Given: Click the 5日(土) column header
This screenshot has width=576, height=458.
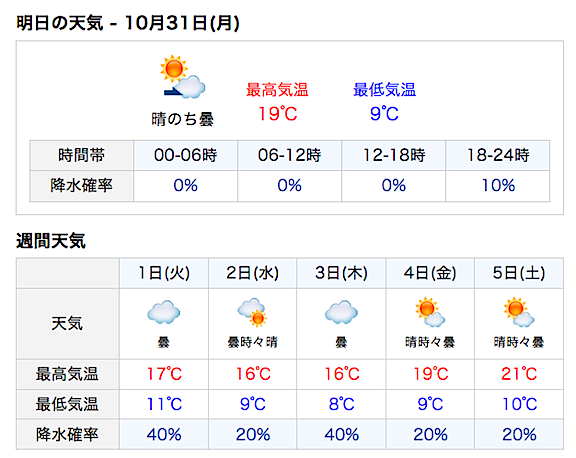Looking at the screenshot, I should [x=519, y=273].
